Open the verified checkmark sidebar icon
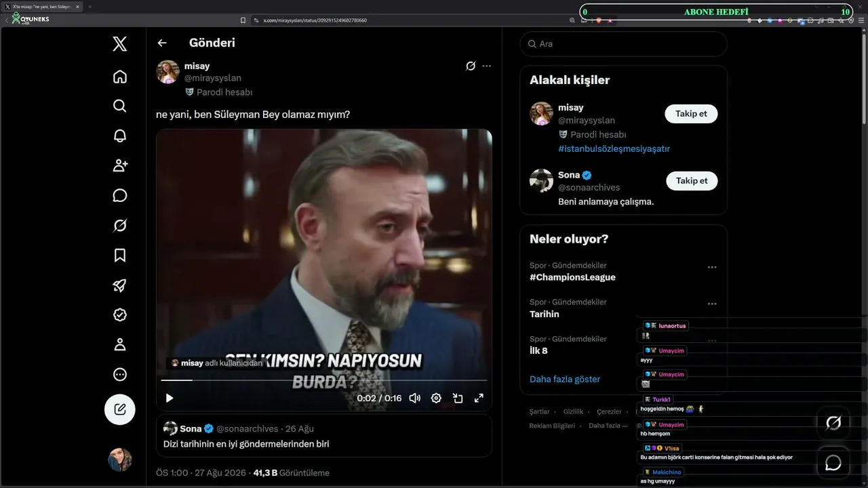 pyautogui.click(x=120, y=314)
